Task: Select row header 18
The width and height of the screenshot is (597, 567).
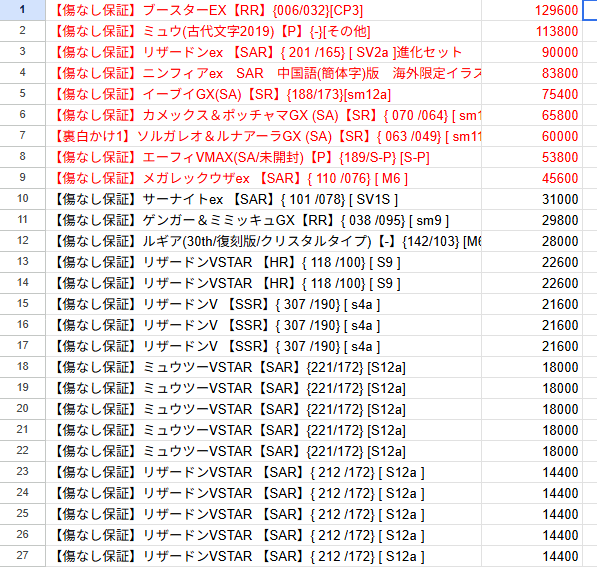Action: coord(22,367)
